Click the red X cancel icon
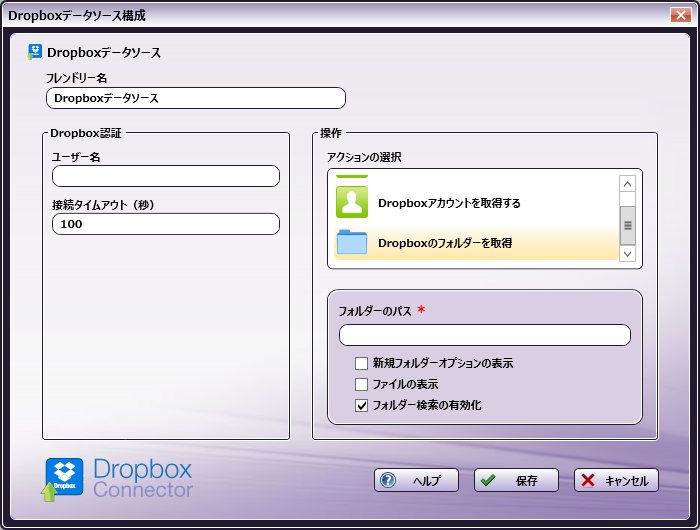Image resolution: width=700 pixels, height=530 pixels. [588, 480]
